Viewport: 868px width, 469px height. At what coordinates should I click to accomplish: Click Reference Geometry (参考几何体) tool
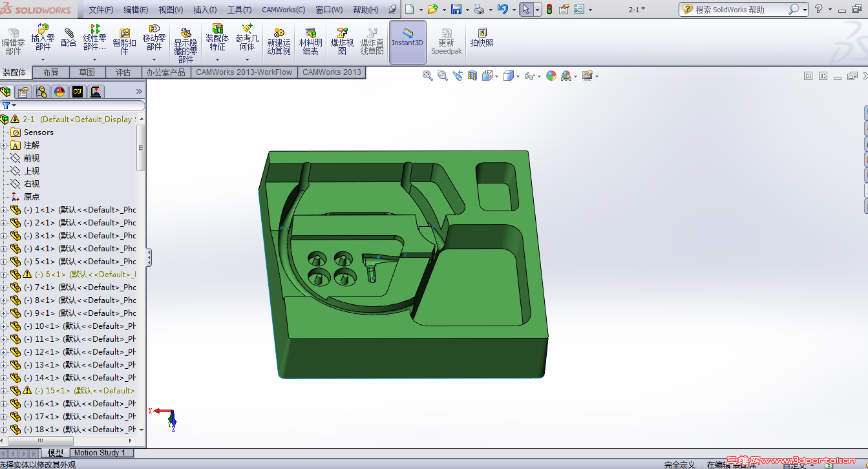[247, 37]
